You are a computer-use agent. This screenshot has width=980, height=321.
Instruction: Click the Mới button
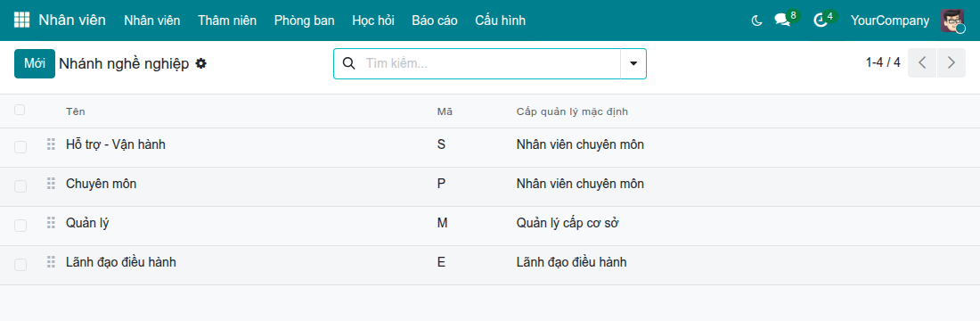tap(35, 63)
